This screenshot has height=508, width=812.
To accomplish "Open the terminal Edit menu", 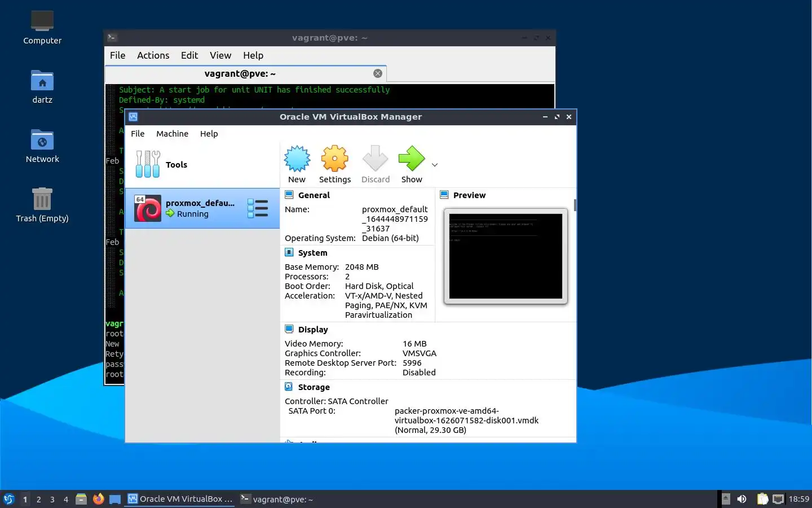I will [189, 55].
